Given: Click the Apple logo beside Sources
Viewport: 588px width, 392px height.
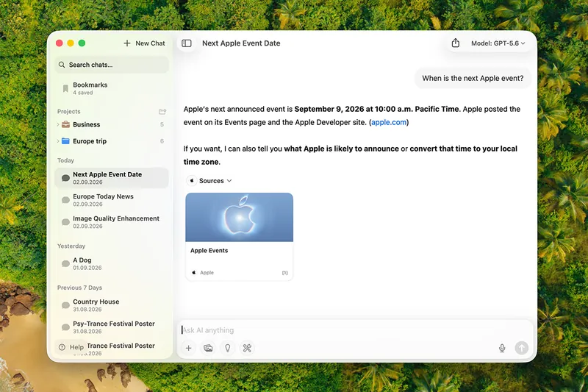Looking at the screenshot, I should (192, 180).
